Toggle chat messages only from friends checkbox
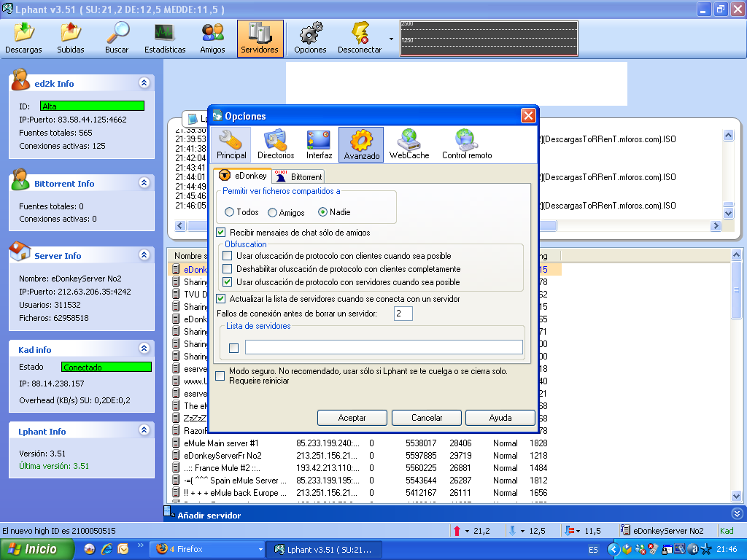 (x=220, y=233)
